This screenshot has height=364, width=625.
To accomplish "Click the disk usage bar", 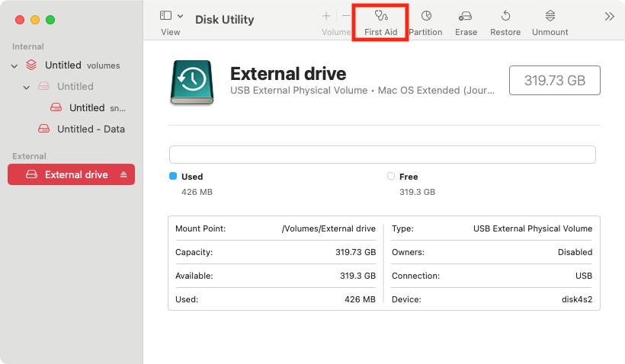I will point(383,155).
